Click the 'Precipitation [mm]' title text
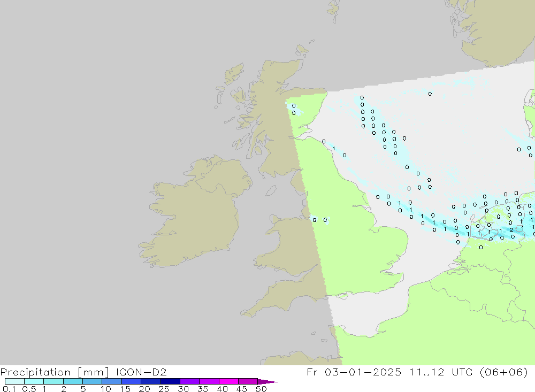 coord(55,372)
